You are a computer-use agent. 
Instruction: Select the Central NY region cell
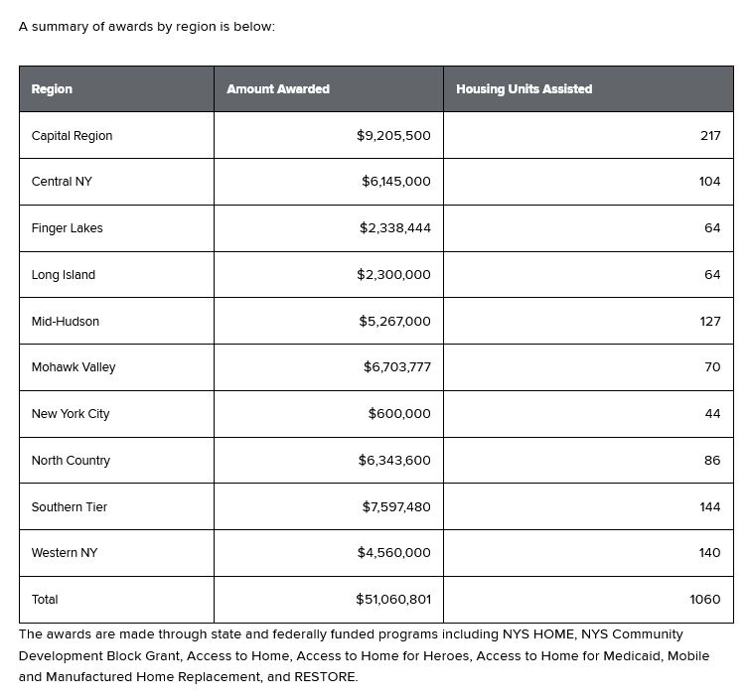pos(62,182)
